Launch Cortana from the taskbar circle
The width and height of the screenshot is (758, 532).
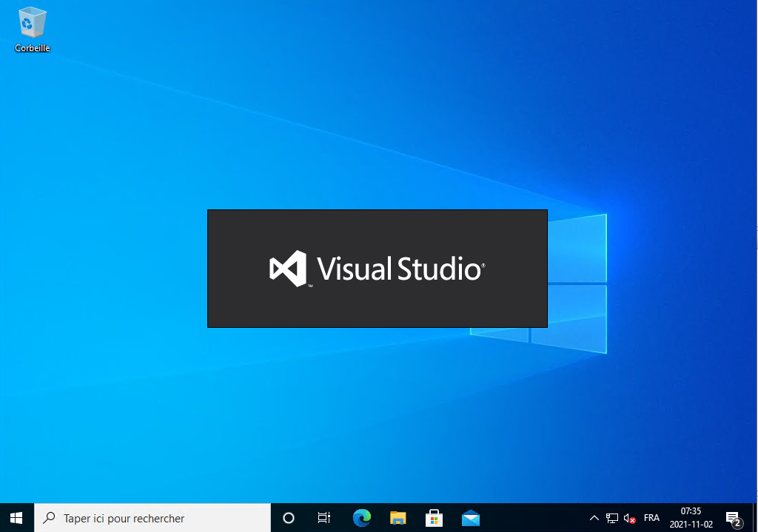point(289,518)
